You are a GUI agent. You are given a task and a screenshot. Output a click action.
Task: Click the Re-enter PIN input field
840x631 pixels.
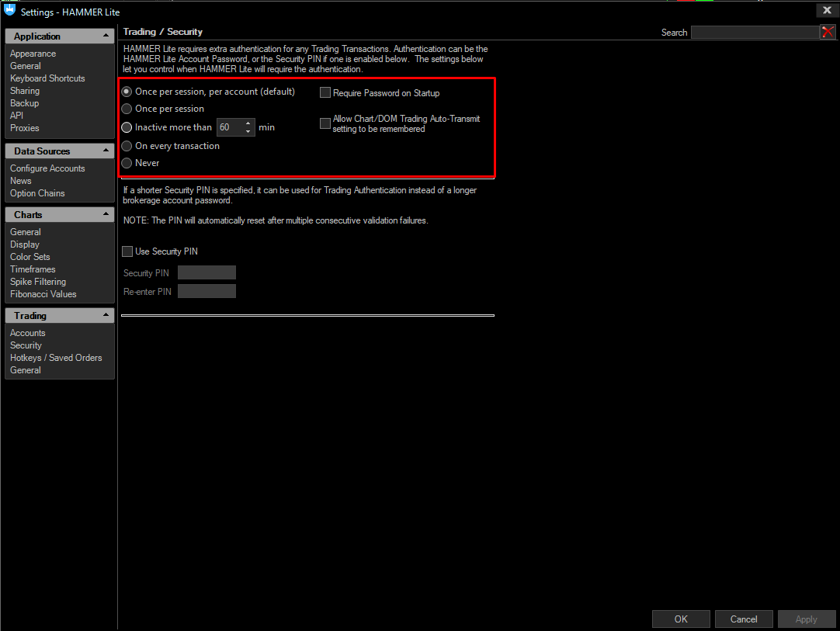[x=207, y=291]
